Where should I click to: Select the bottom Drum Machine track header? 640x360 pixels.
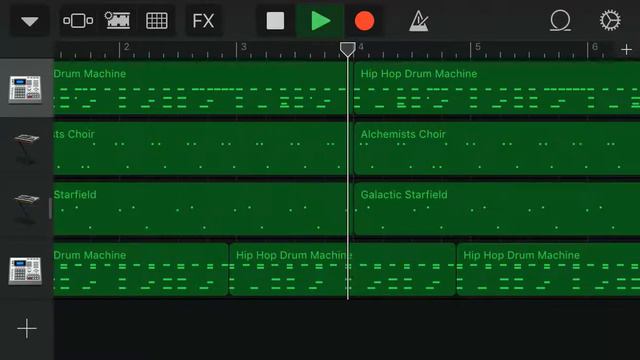(26, 270)
